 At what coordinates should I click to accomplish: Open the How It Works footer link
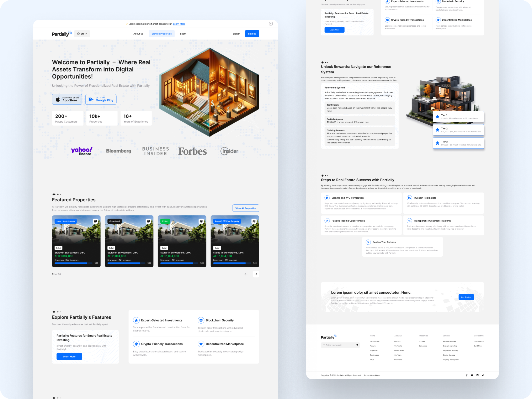[399, 351]
